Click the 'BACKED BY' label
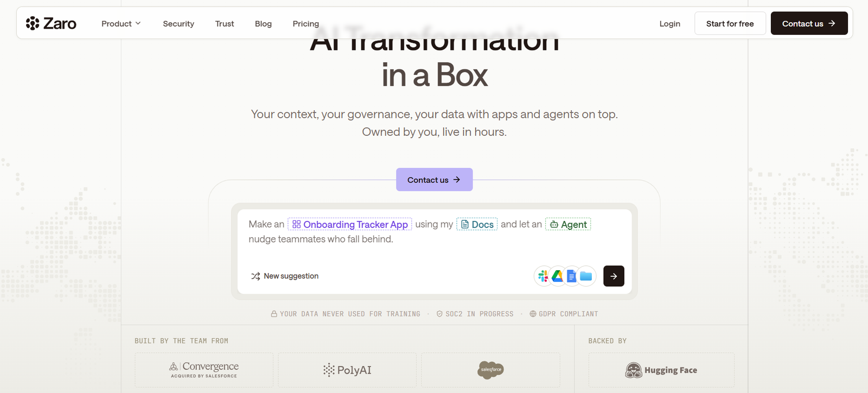 pos(607,341)
